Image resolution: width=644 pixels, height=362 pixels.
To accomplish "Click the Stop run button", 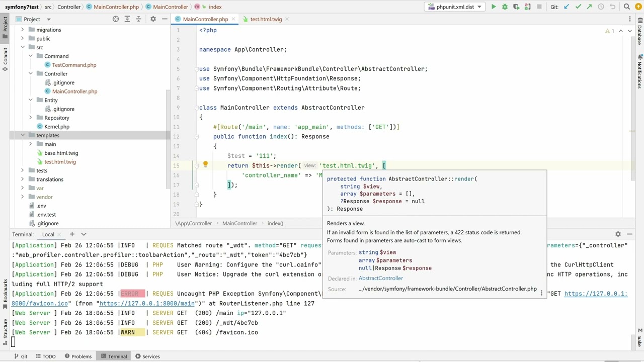I will [539, 7].
